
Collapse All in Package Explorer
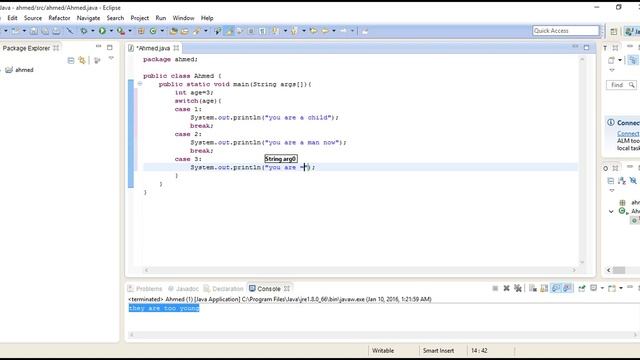[x=71, y=60]
